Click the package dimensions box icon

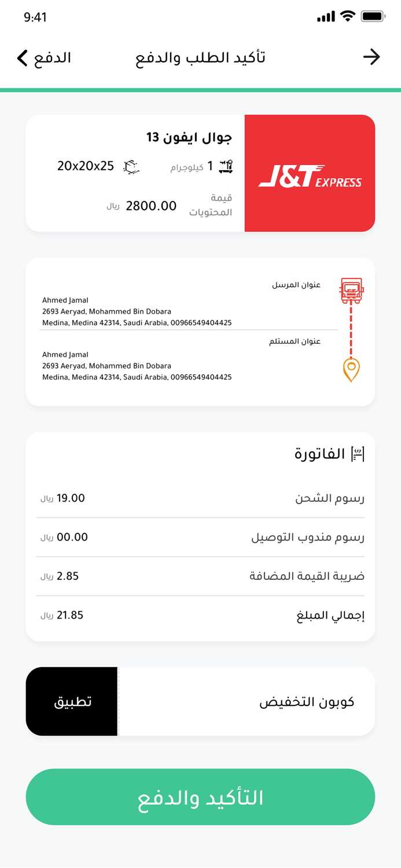tap(131, 166)
